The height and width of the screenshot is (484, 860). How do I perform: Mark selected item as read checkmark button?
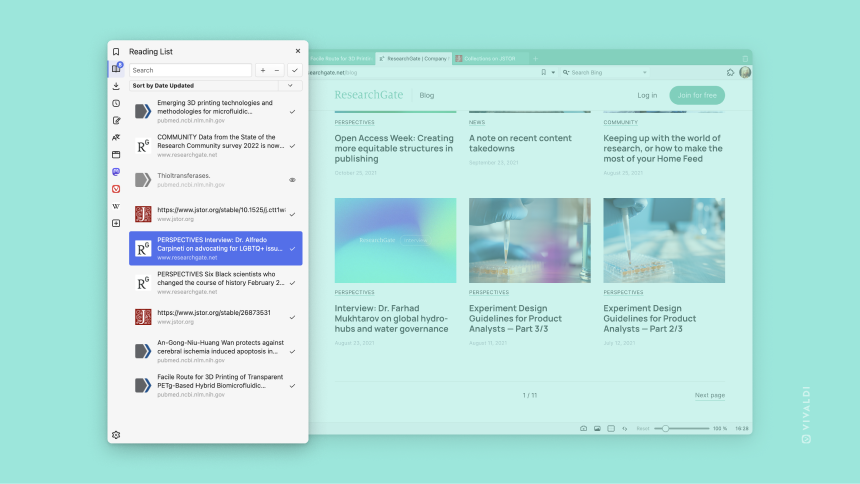[295, 70]
